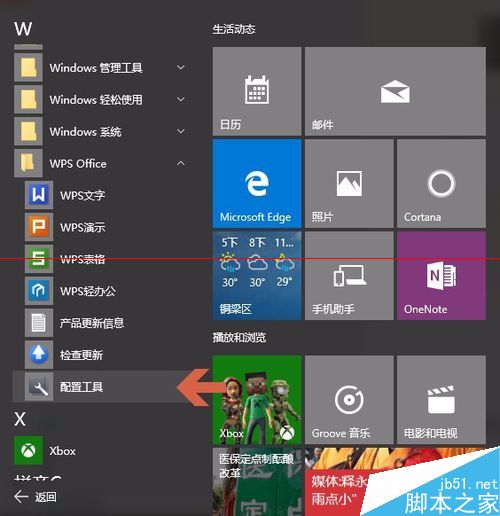
Task: Click the Windows 管理工具 folder name
Action: click(x=96, y=68)
